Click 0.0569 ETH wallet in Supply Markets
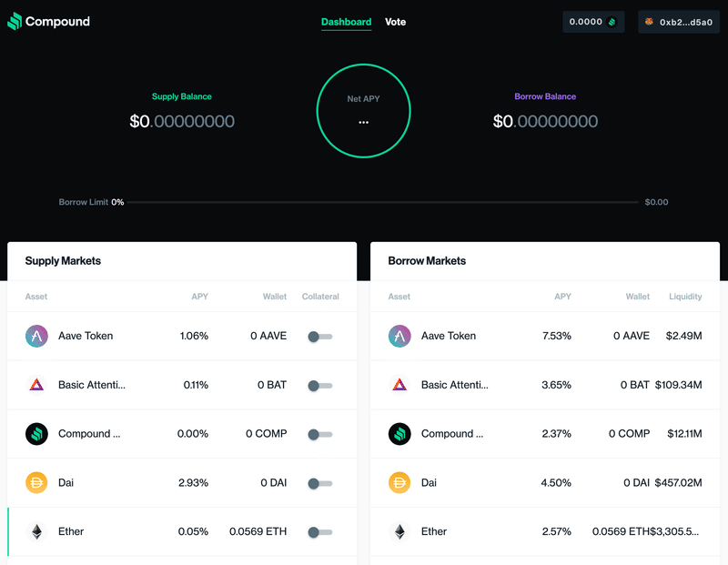 coord(258,531)
